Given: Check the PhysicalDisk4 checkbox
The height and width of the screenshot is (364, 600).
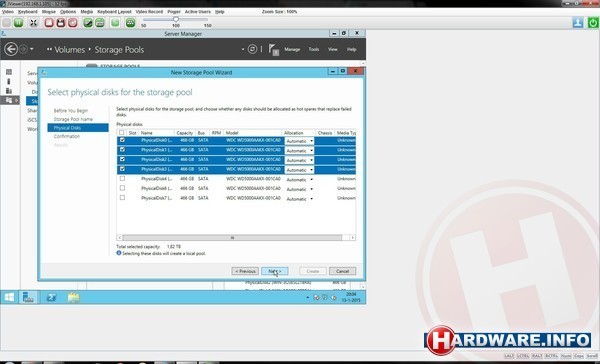Looking at the screenshot, I should click(122, 178).
